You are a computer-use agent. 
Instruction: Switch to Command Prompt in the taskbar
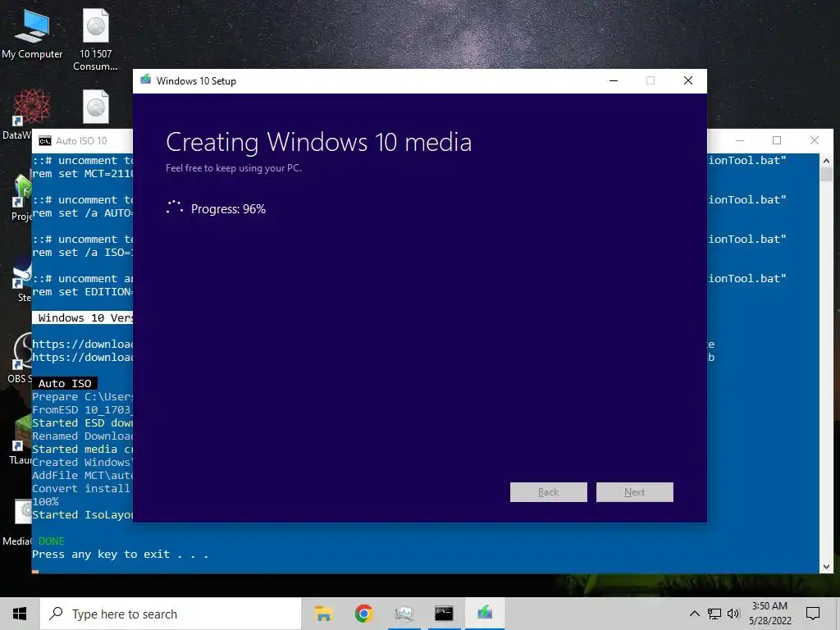click(444, 614)
